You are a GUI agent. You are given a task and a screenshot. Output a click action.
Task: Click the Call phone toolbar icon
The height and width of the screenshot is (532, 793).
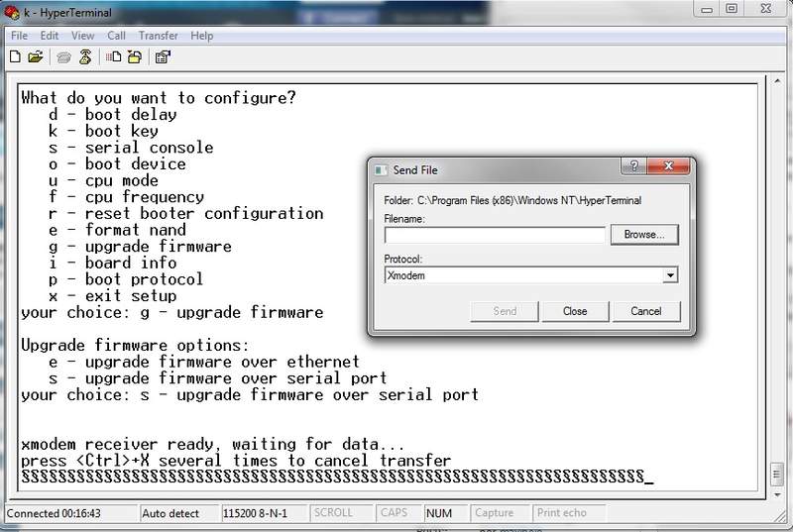coord(63,57)
